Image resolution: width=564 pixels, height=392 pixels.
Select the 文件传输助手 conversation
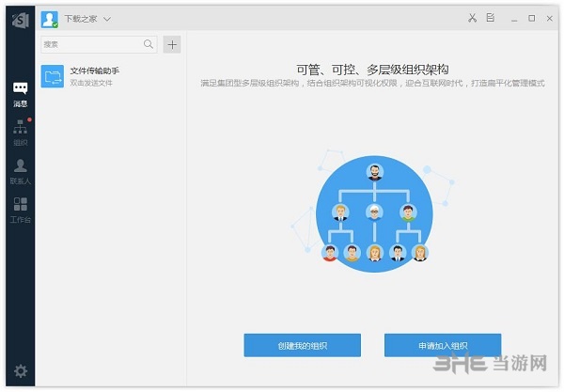click(x=111, y=76)
